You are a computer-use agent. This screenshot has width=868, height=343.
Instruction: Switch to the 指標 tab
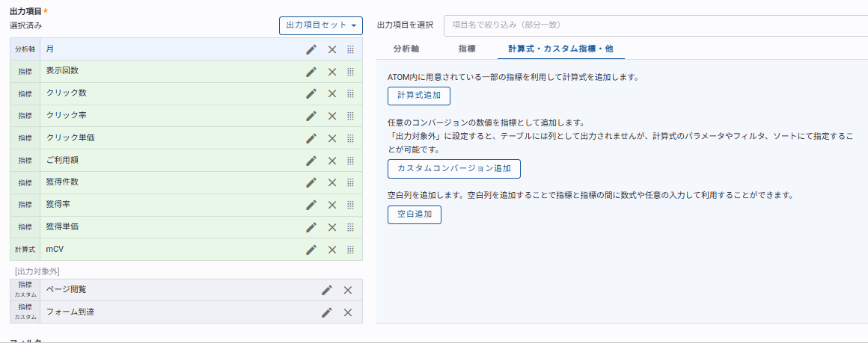[x=467, y=49]
